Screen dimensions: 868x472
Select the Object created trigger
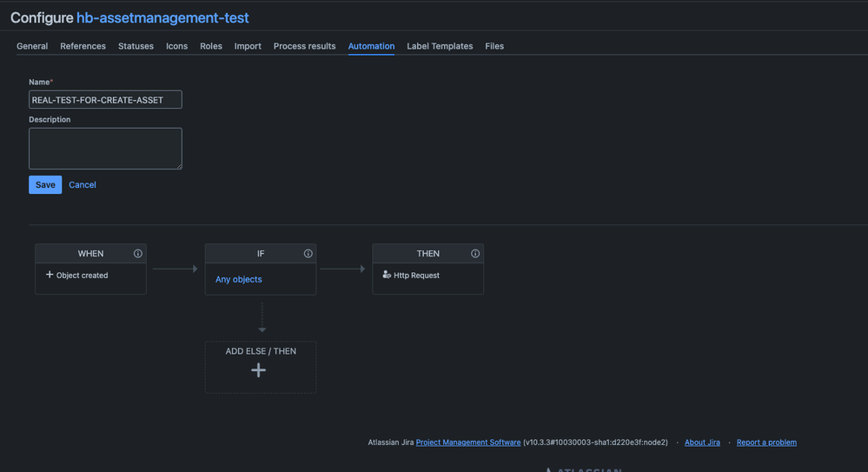(82, 276)
